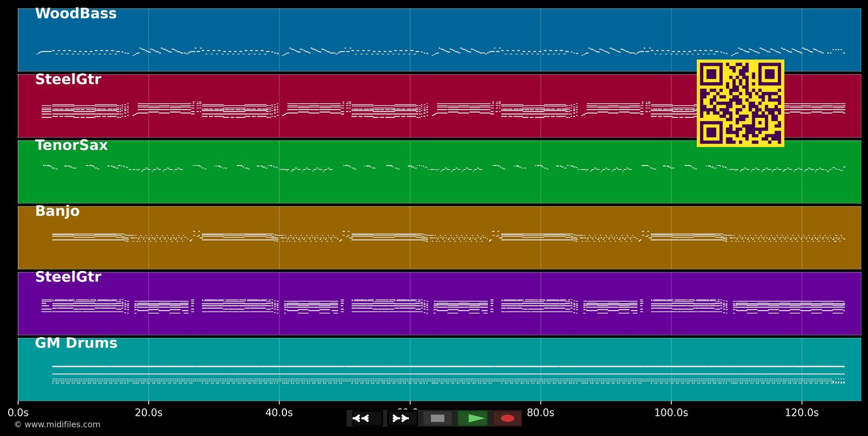The image size is (868, 436).
Task: Jump to 80.0s on the timeline
Action: [540, 413]
